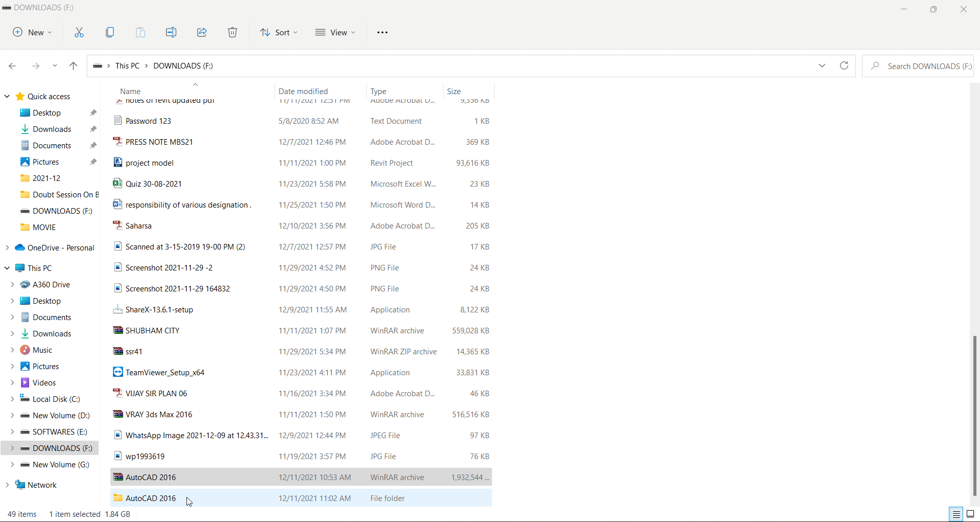Select the project model Revit file icon
The height and width of the screenshot is (522, 980).
(x=118, y=163)
